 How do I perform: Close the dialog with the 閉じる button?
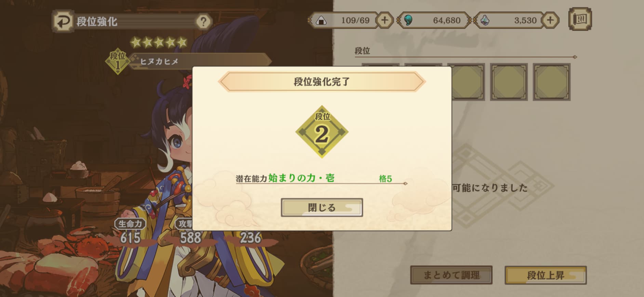click(x=322, y=207)
